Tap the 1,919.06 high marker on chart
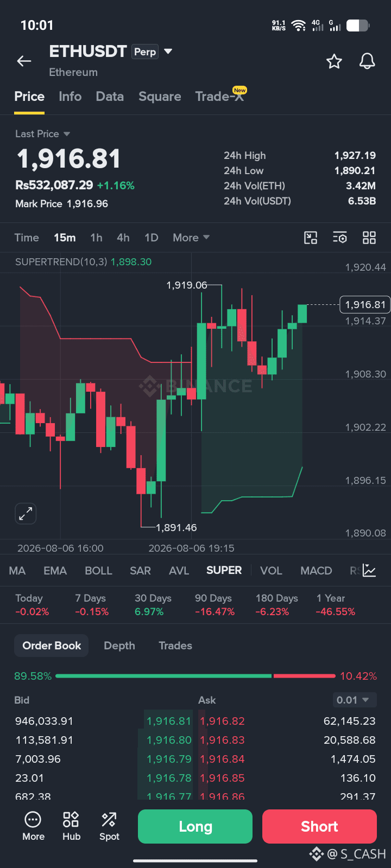 [x=186, y=285]
